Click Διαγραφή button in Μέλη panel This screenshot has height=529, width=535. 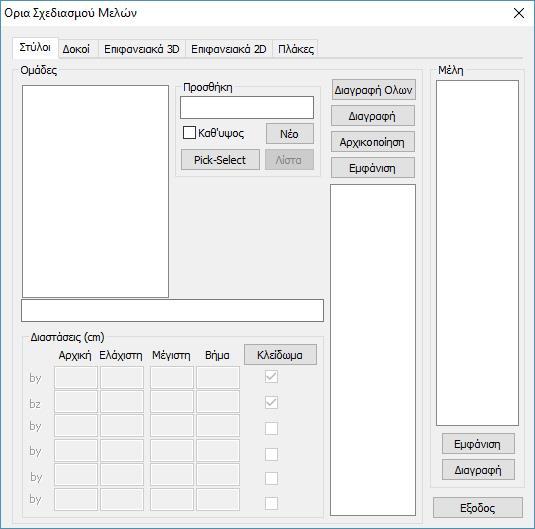(478, 470)
